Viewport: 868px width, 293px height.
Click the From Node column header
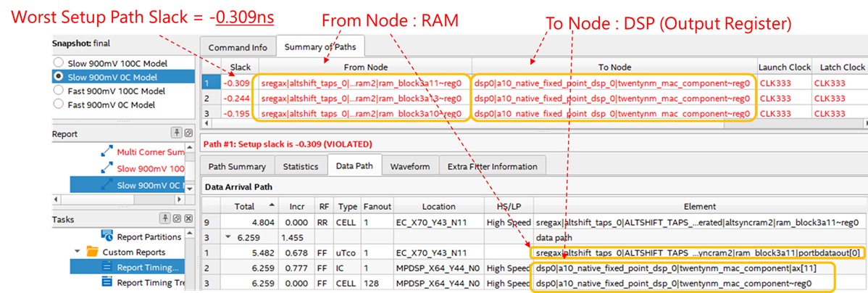tap(364, 67)
